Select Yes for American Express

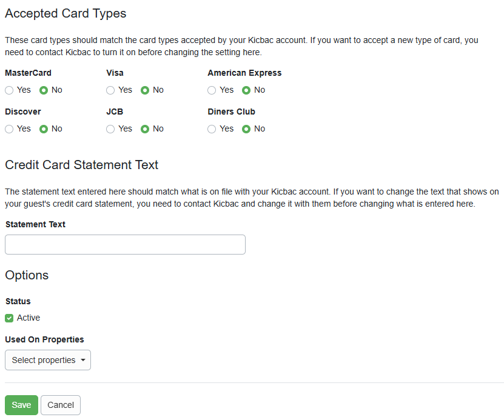click(211, 90)
